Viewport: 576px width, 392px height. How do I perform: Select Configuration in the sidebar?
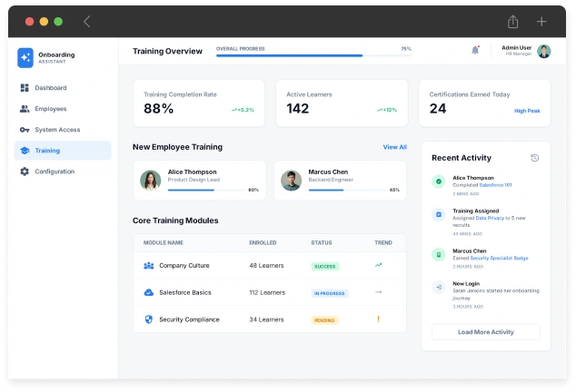(54, 171)
